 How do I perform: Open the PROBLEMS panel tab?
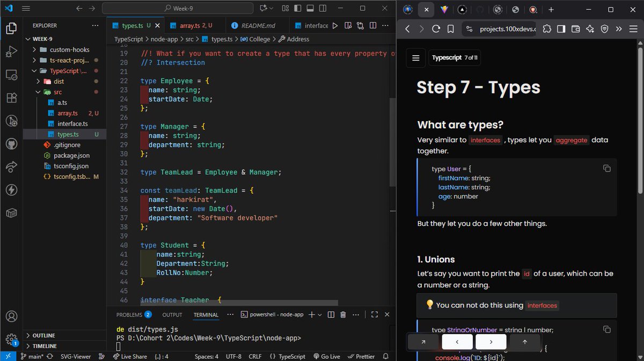tap(134, 315)
